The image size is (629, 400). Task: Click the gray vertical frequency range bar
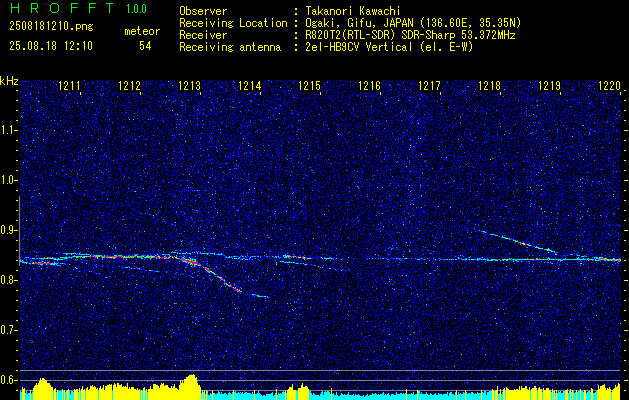click(19, 231)
